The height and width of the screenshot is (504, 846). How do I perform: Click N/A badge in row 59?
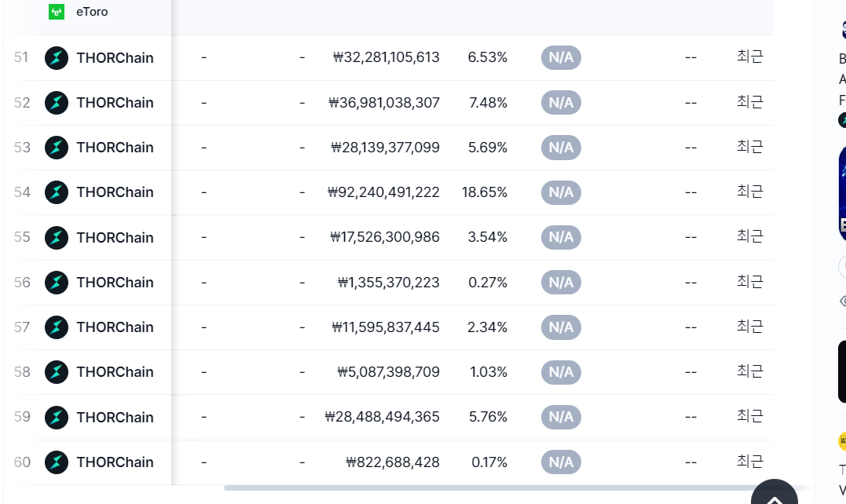click(561, 417)
